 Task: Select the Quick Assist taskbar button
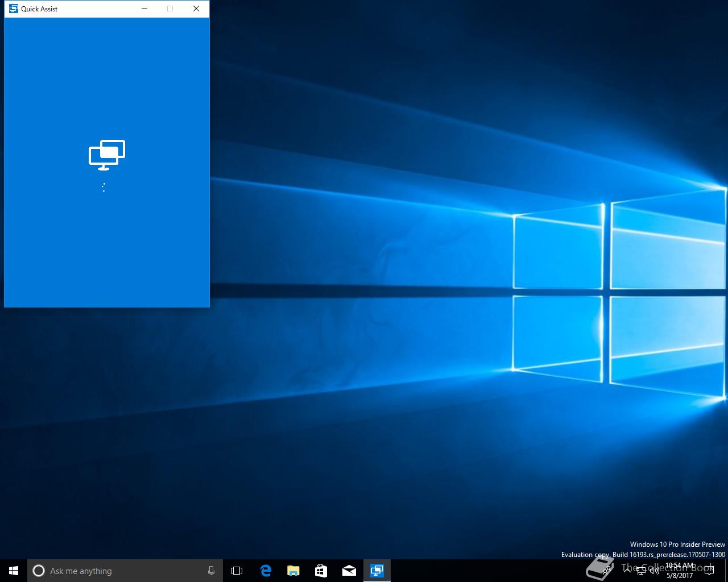click(377, 571)
